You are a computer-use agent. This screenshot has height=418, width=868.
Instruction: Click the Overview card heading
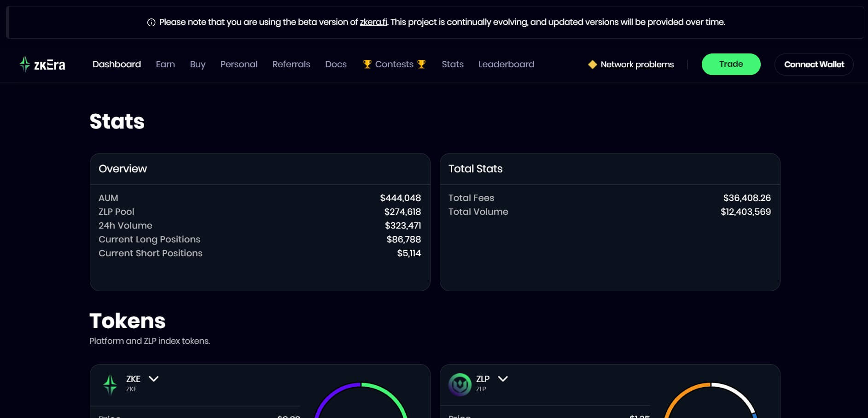click(x=122, y=169)
